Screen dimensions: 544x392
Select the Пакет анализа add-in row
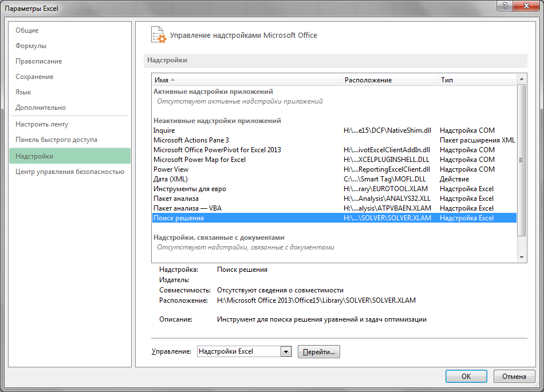coord(334,199)
